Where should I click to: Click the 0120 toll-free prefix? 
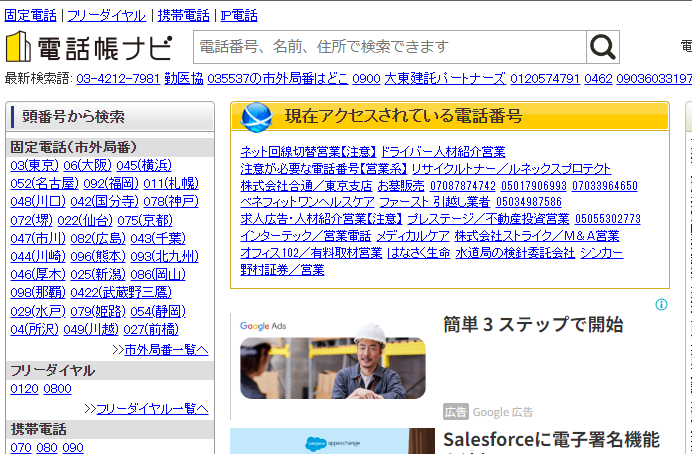click(x=24, y=389)
